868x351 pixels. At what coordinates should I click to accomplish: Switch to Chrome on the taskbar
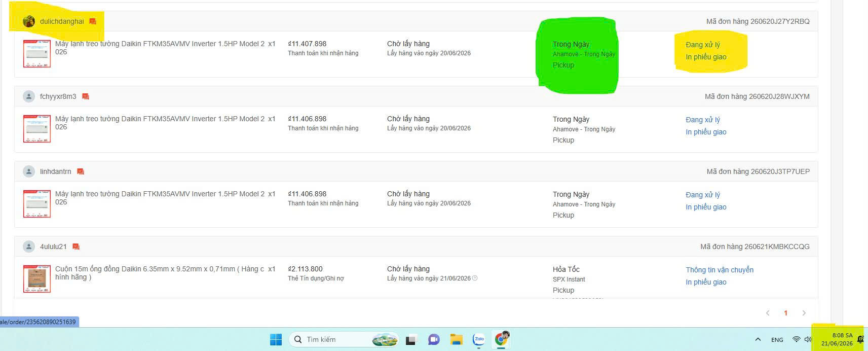(502, 339)
